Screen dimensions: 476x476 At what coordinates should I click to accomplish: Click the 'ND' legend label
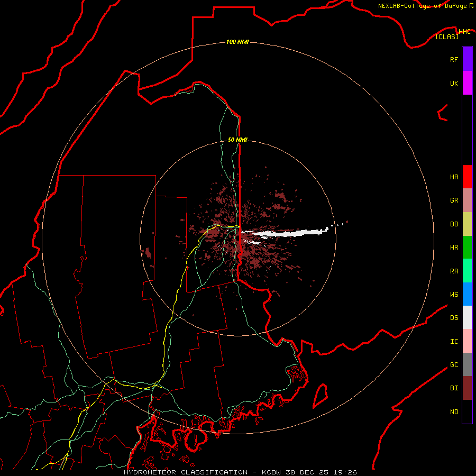coord(454,411)
